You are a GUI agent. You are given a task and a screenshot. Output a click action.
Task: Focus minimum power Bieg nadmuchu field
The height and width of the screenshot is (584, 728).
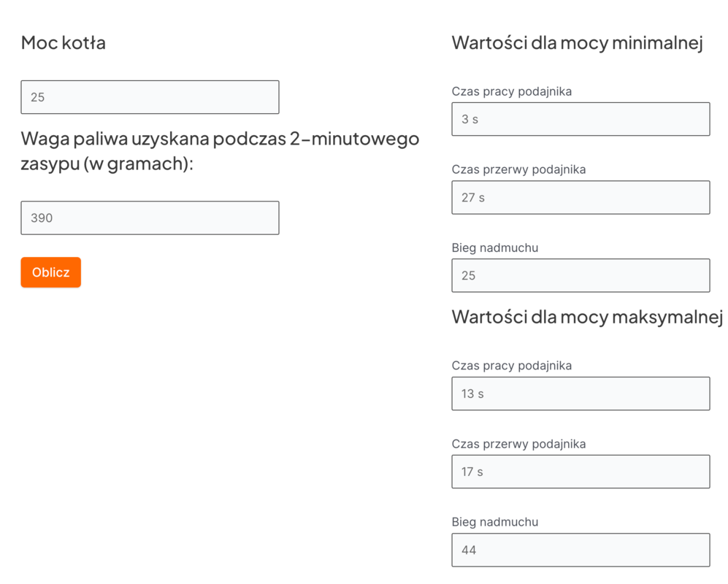click(581, 275)
